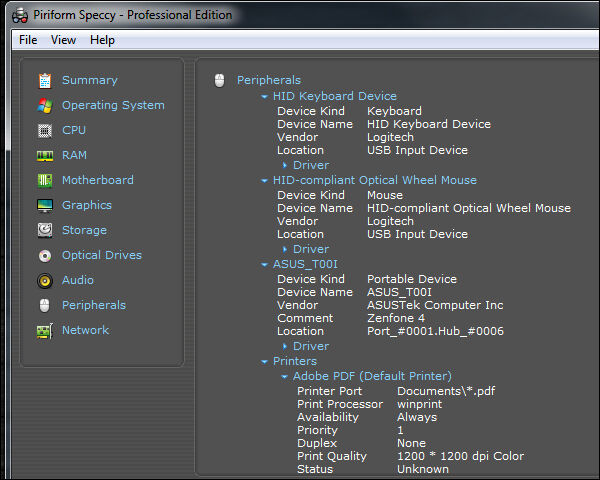Click the RAM memory stick icon

point(45,155)
